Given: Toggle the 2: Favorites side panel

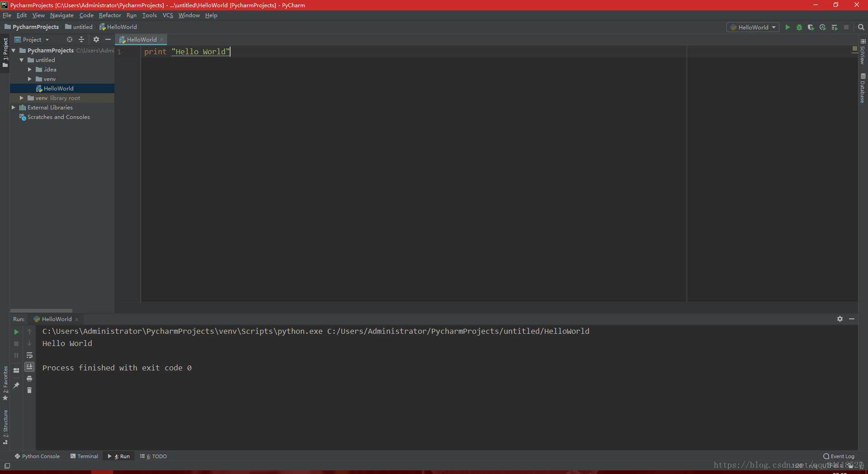Looking at the screenshot, I should (5, 384).
